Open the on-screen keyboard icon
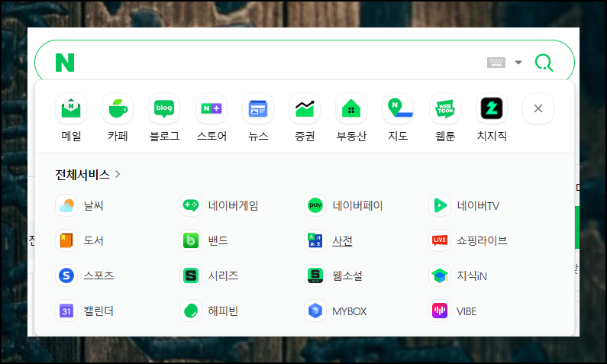The image size is (607, 364). tap(496, 63)
